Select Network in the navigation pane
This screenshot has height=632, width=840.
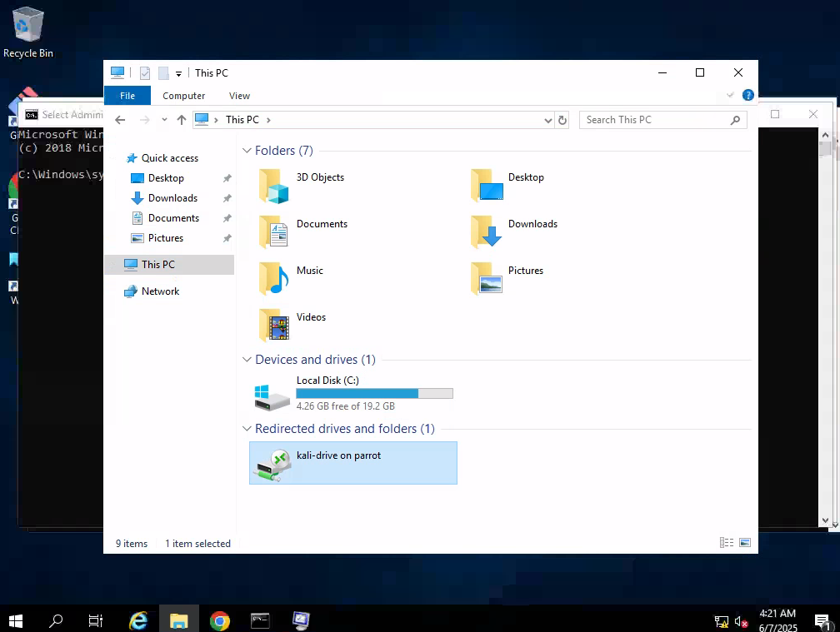pyautogui.click(x=160, y=291)
